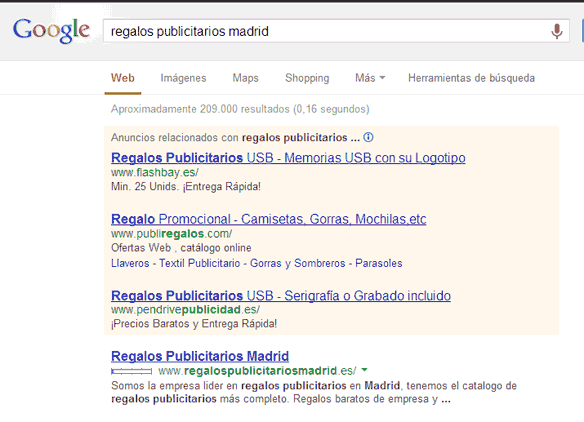Click 'Min. 25 Unids. ¡Entrega Rápida!' text
584x422 pixels.
pos(186,186)
